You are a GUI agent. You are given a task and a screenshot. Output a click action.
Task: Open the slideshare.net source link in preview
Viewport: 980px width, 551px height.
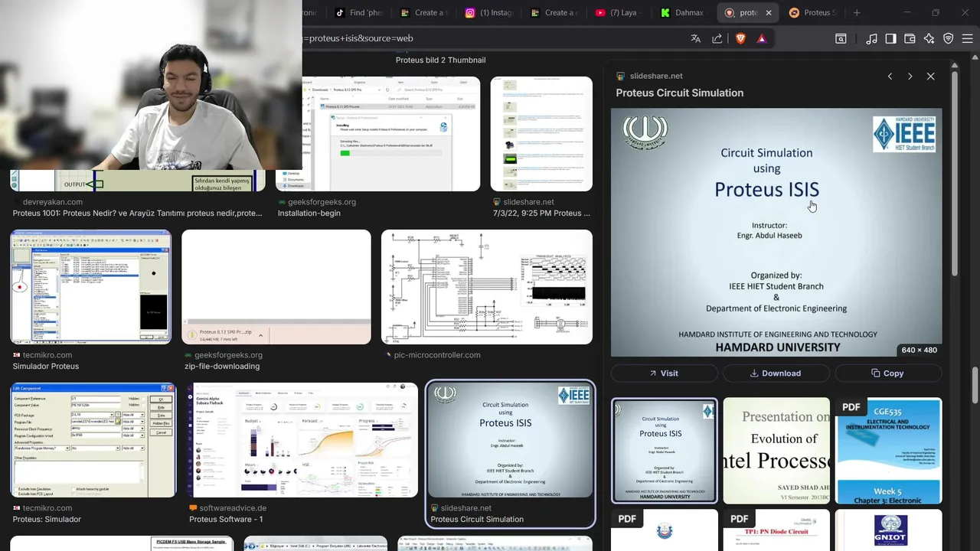click(655, 76)
